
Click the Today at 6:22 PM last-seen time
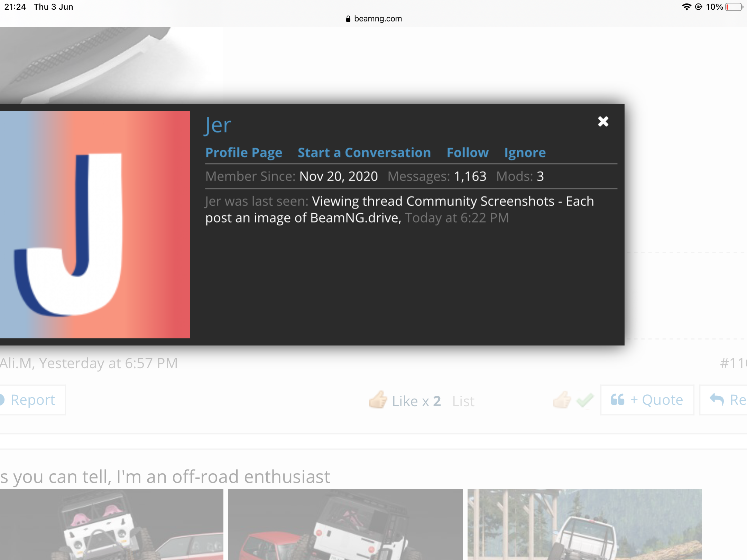point(457,218)
